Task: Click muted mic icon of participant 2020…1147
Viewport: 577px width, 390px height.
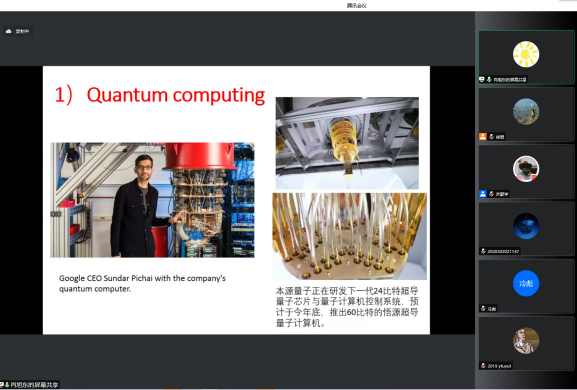Action: (x=483, y=251)
